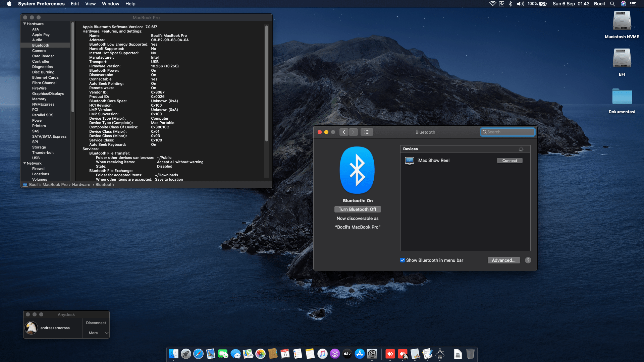
Task: Click the battery status in menu bar
Action: click(537, 4)
